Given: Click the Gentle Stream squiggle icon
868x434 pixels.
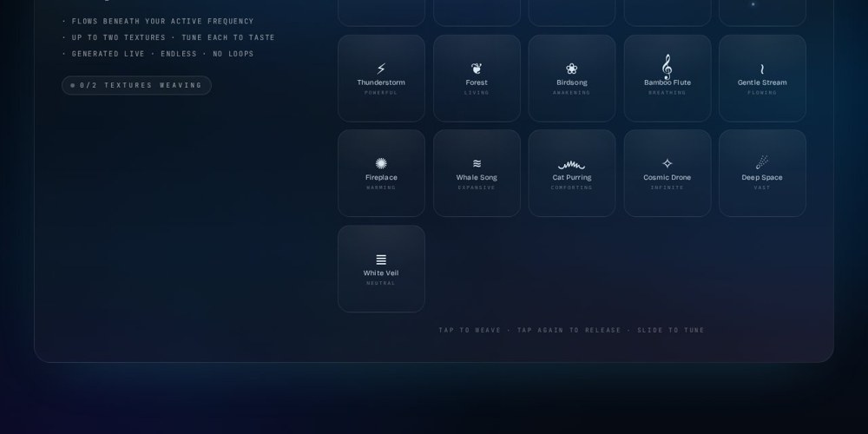Looking at the screenshot, I should [x=762, y=69].
